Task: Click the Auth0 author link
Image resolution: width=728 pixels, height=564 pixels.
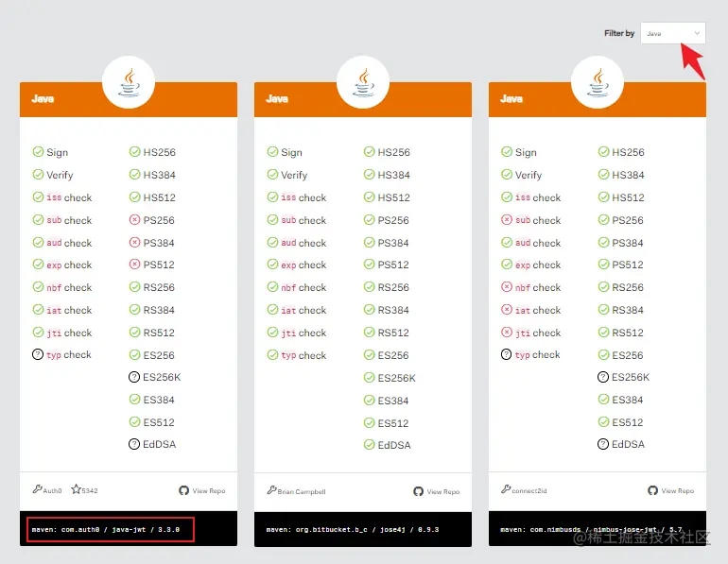Action: (52, 490)
